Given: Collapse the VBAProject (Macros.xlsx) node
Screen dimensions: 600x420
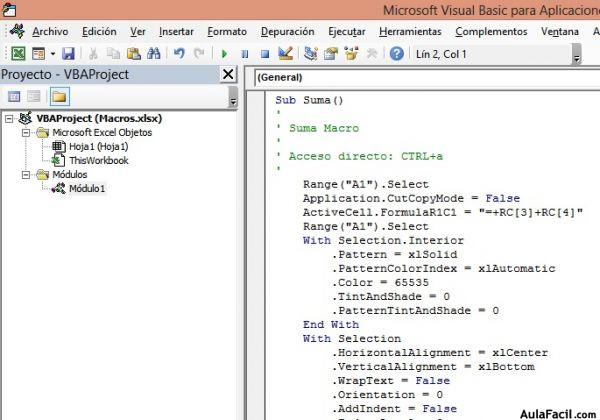Looking at the screenshot, I should click(9, 119).
